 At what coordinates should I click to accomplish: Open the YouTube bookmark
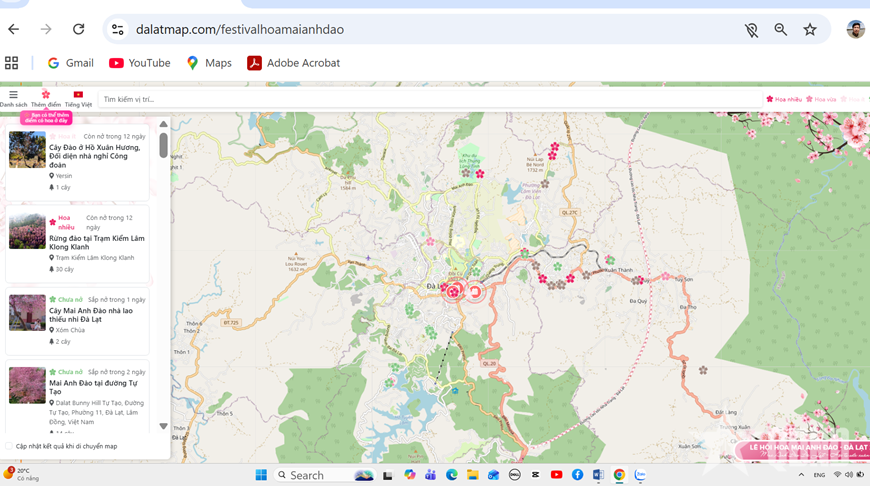click(139, 63)
